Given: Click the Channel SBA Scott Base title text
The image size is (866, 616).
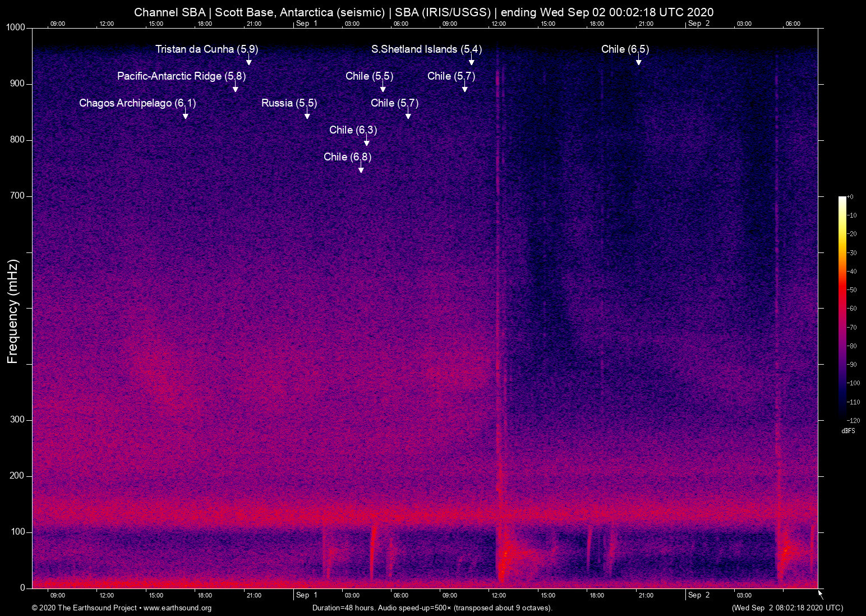Looking at the screenshot, I should click(x=423, y=12).
